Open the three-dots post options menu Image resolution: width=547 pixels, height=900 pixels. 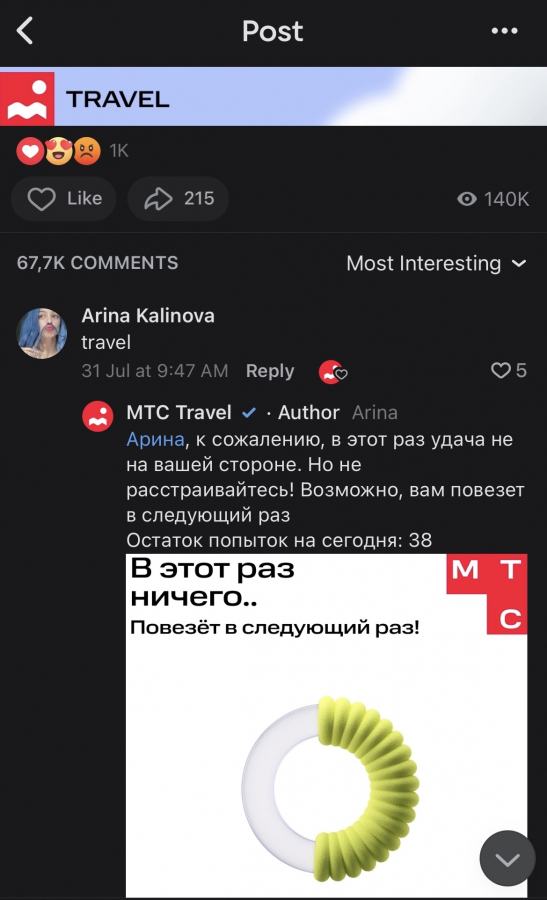point(505,31)
